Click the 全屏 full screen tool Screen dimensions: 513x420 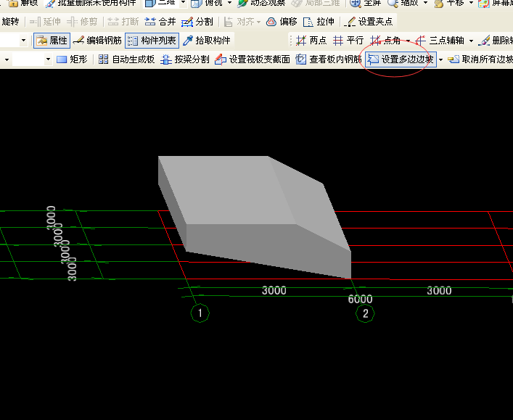tap(366, 3)
